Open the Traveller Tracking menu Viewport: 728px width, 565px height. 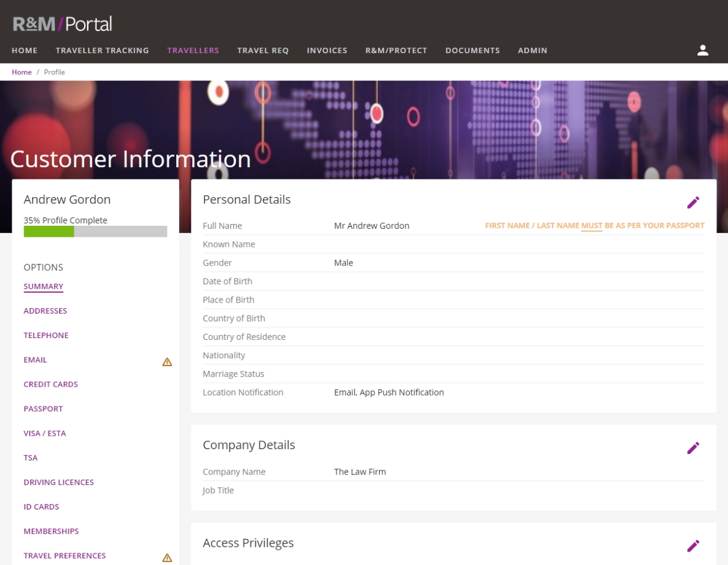102,51
